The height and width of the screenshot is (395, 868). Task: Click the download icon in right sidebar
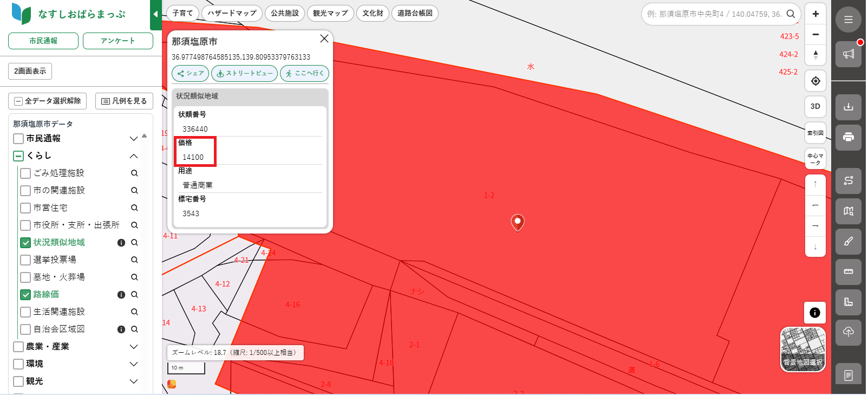[x=848, y=107]
